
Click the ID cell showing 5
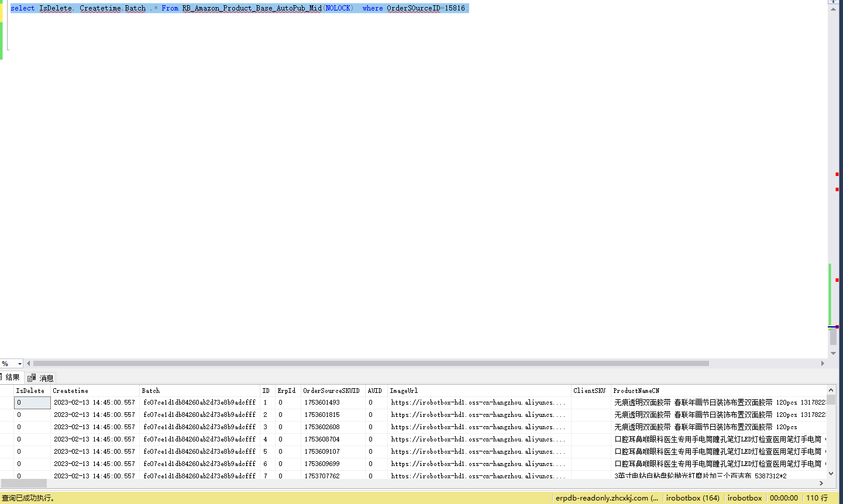[x=268, y=452]
